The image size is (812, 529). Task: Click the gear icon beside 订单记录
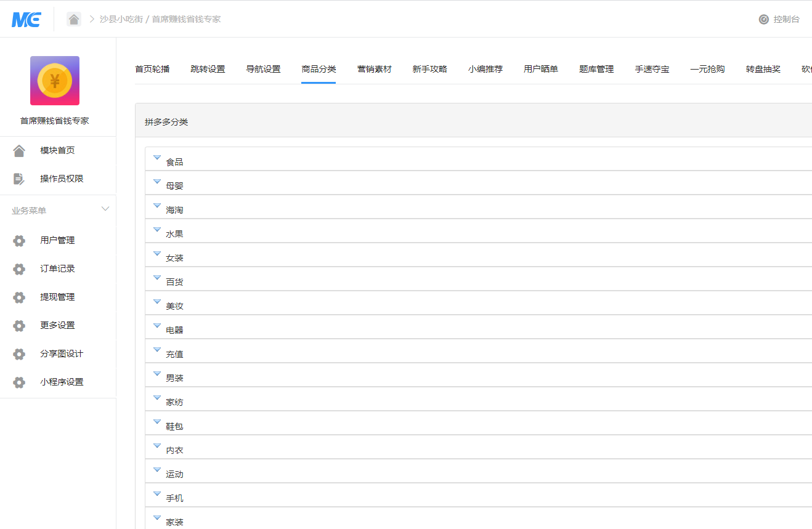point(19,269)
